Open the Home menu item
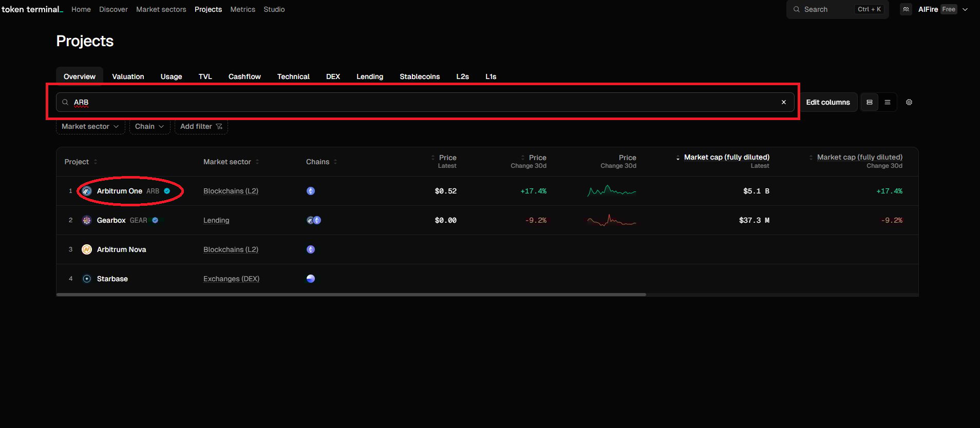Screen dimensions: 980x428 (81, 9)
